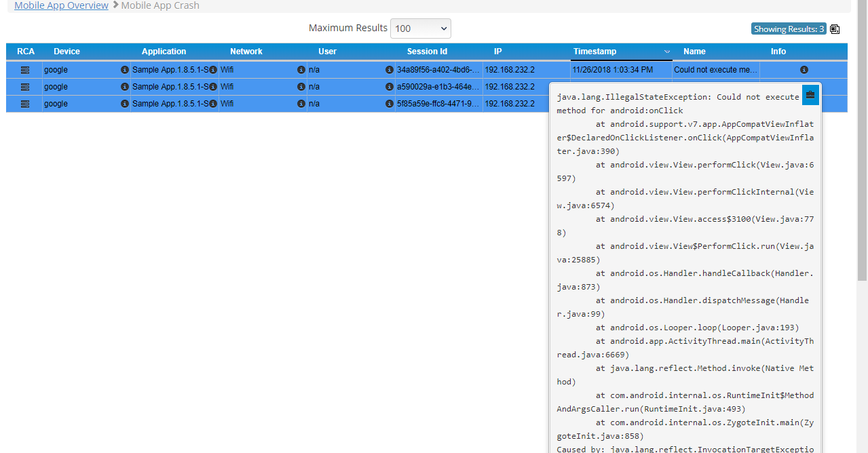Click the vertical page scrollbar
Screen dimensions: 868x453
pyautogui.click(x=862, y=136)
